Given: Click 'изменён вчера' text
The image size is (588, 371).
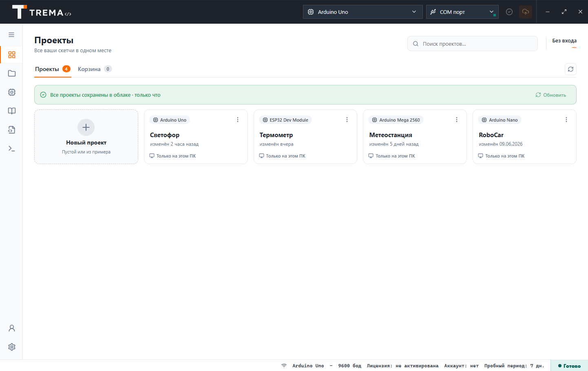Looking at the screenshot, I should 276,144.
